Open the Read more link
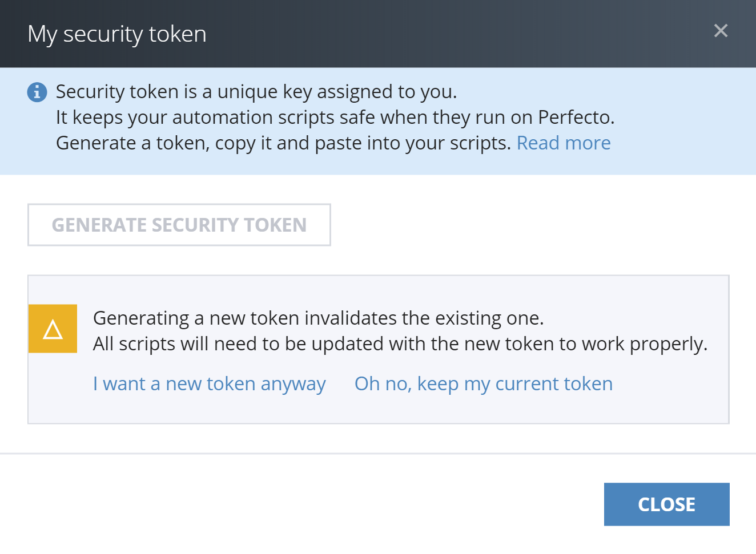 point(563,143)
